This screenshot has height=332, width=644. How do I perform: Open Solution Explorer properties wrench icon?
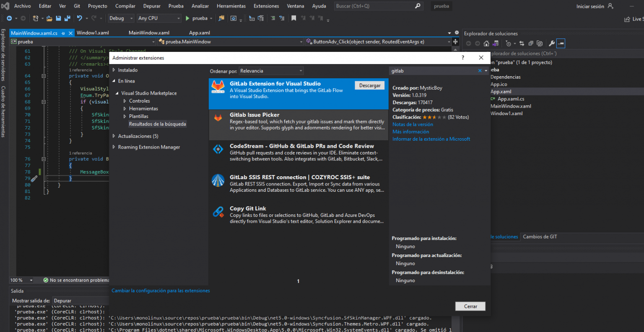coord(552,43)
